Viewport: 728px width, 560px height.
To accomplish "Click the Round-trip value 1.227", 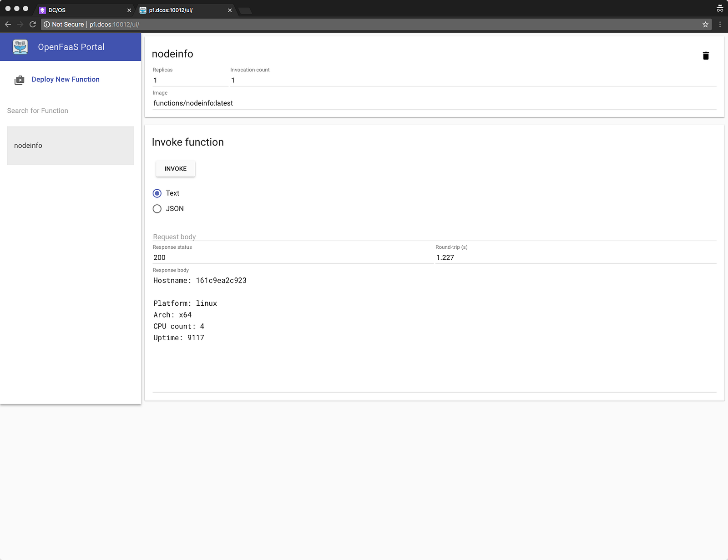I will click(576, 257).
